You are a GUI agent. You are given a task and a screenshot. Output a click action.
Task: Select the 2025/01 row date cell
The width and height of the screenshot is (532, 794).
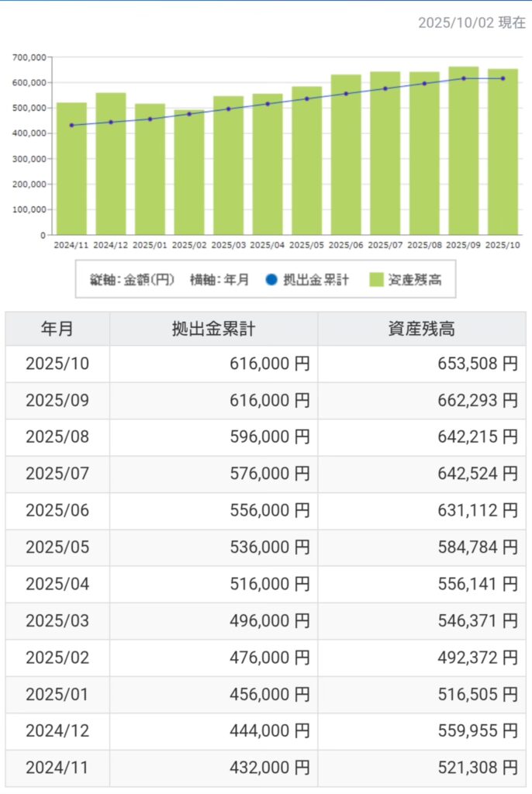click(x=57, y=695)
